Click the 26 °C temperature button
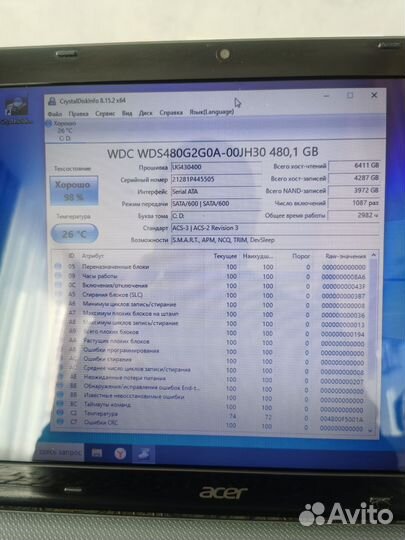The width and height of the screenshot is (405, 540). point(74,234)
